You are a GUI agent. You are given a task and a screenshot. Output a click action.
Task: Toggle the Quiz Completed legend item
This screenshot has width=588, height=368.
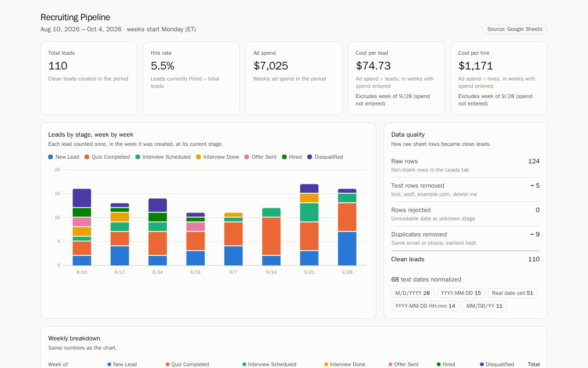tap(107, 157)
